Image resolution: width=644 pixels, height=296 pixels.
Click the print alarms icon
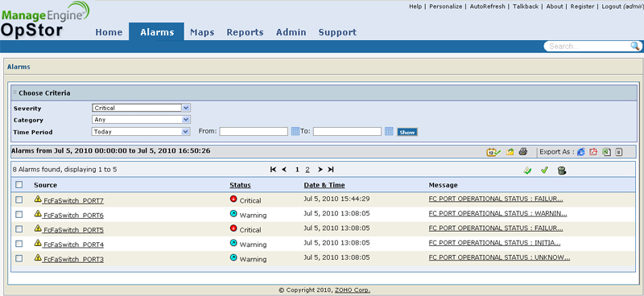[x=522, y=152]
